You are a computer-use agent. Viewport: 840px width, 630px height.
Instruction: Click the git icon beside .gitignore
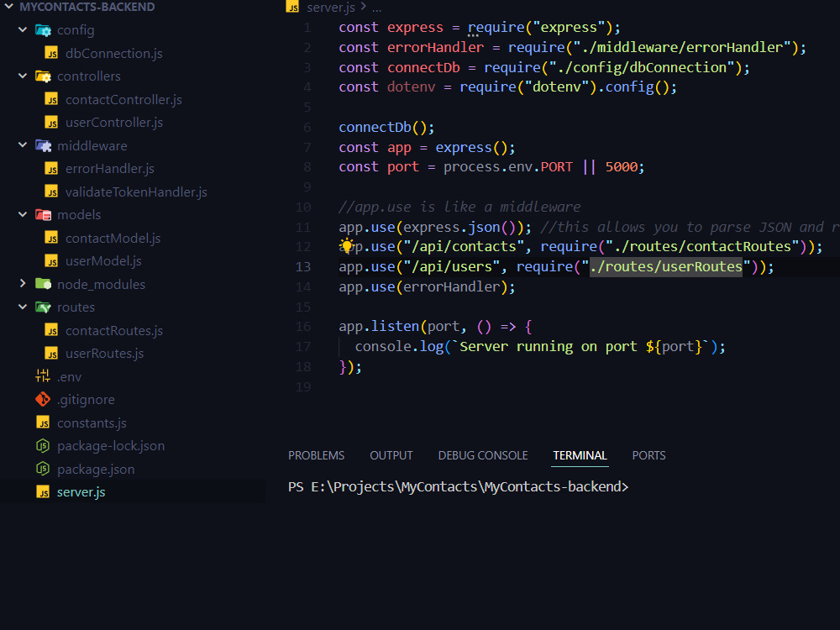(x=43, y=399)
